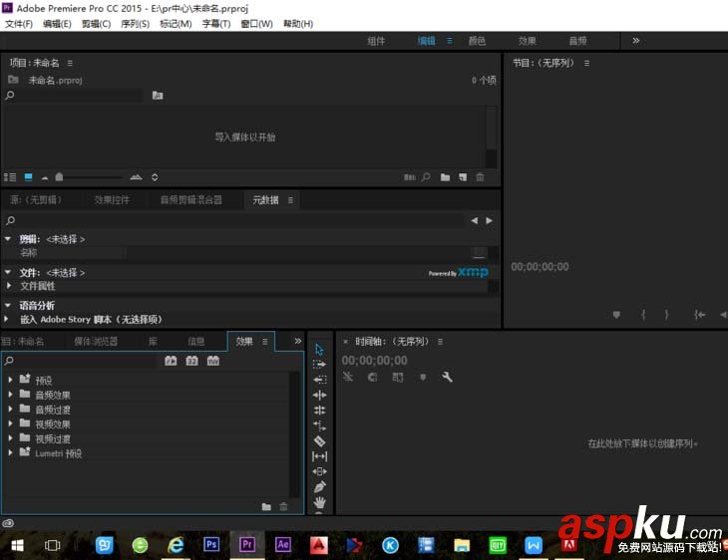Click the search-in-folder icon beside Project search
This screenshot has width=728, height=560.
point(158,95)
